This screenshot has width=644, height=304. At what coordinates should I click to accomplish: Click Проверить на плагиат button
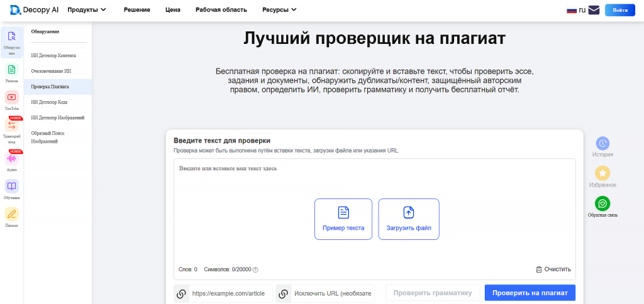point(530,293)
